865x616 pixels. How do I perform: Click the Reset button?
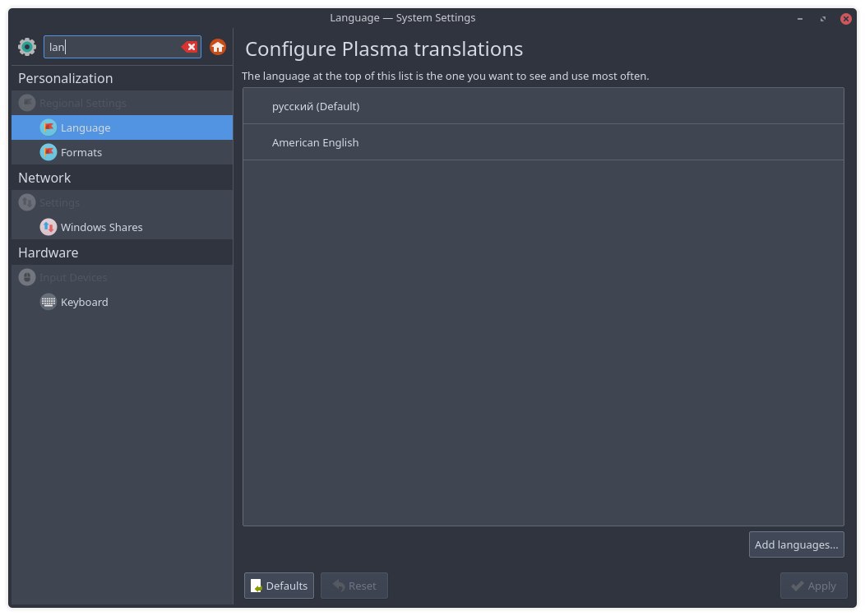(x=354, y=586)
